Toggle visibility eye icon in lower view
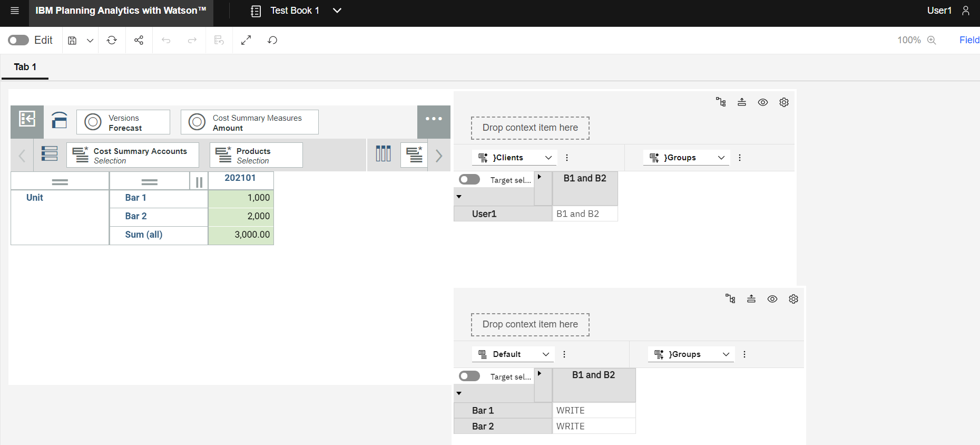The height and width of the screenshot is (445, 980). 772,299
